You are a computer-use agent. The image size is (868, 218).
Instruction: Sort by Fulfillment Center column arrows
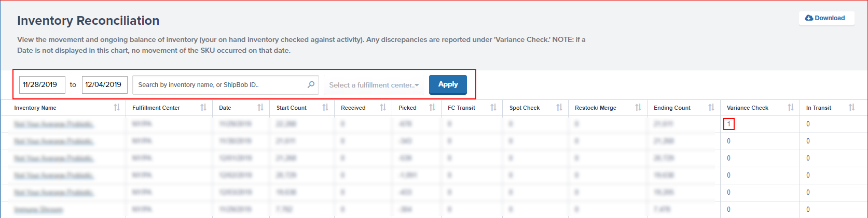click(203, 108)
